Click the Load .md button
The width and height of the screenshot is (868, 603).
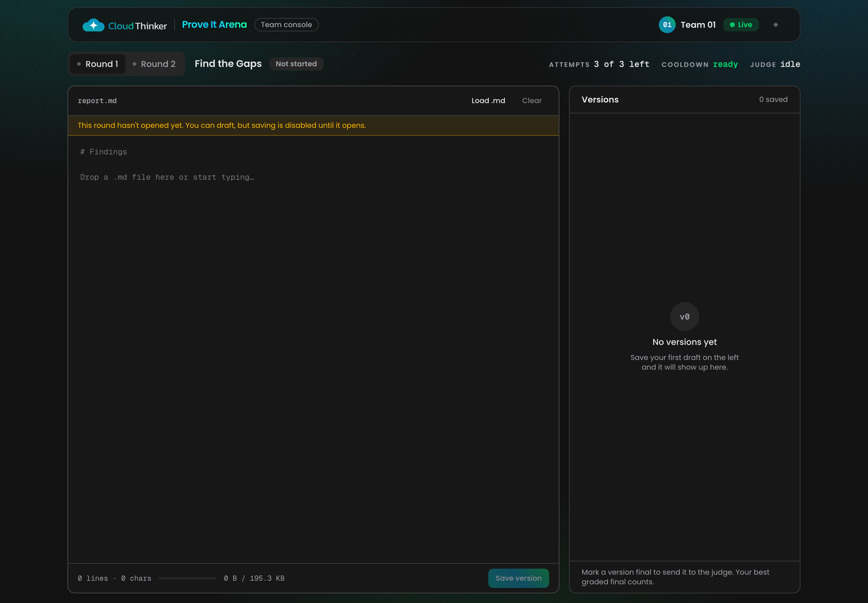click(488, 100)
